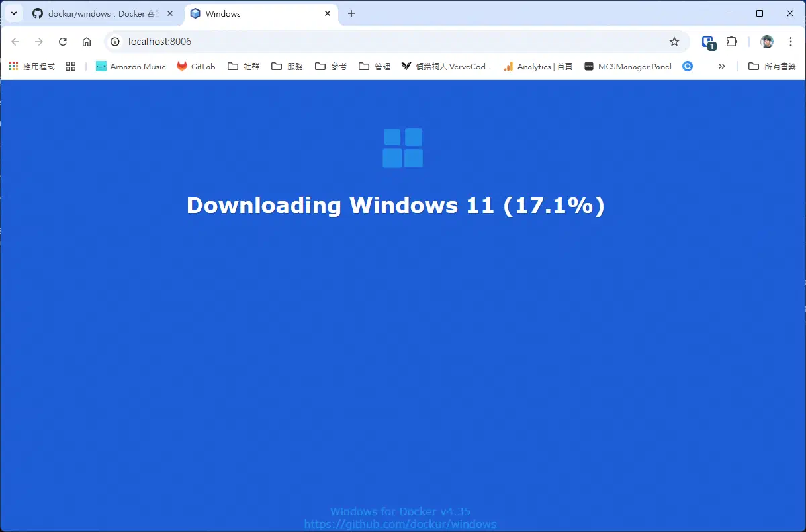Expand the tab search dropdown

tap(14, 13)
